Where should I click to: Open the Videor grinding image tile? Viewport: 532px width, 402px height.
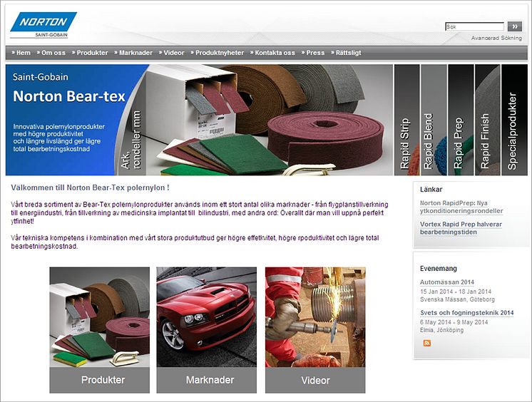[x=315, y=330]
